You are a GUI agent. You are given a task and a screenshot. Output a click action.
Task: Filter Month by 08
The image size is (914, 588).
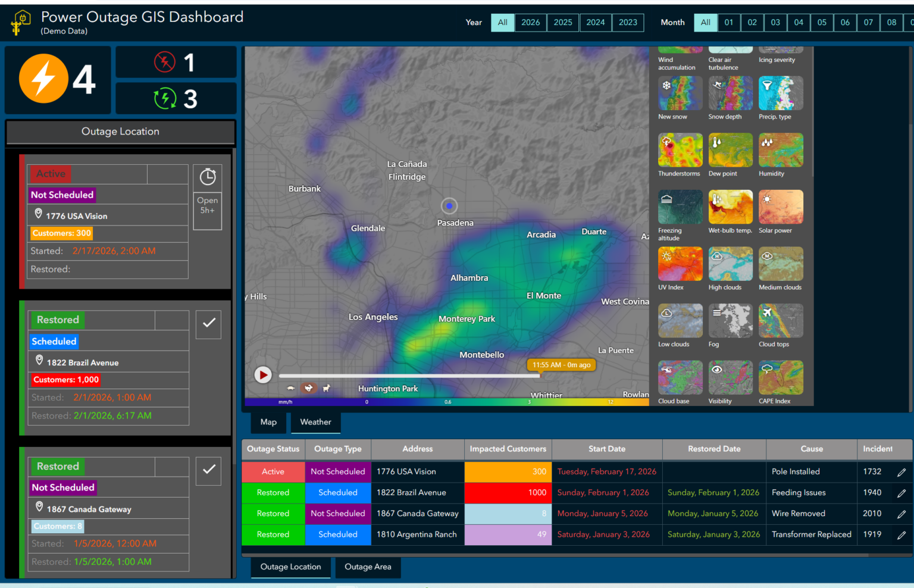tap(891, 23)
